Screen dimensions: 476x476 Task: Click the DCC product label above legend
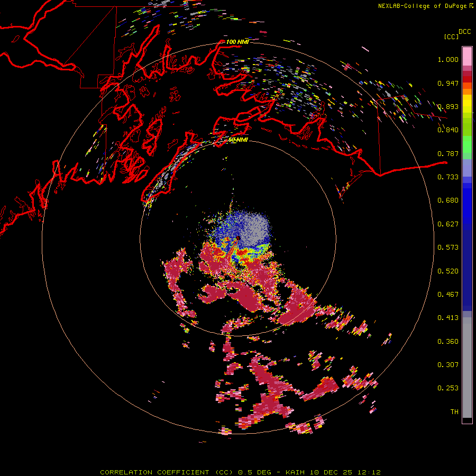[x=465, y=32]
